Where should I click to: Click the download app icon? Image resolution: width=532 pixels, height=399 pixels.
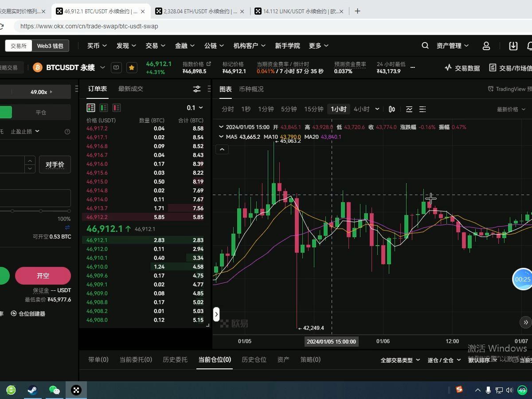point(513,46)
